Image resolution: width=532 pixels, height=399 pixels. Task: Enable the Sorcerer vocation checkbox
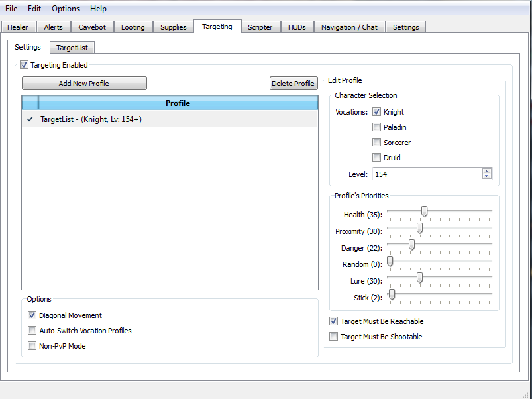(376, 142)
